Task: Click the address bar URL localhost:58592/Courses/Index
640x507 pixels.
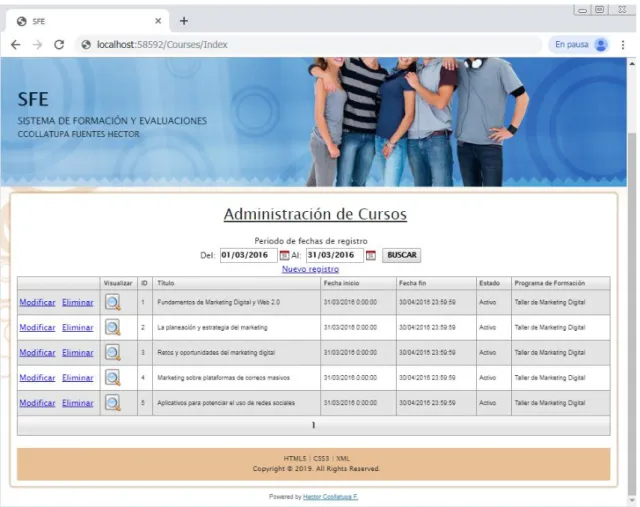Action: [162, 44]
